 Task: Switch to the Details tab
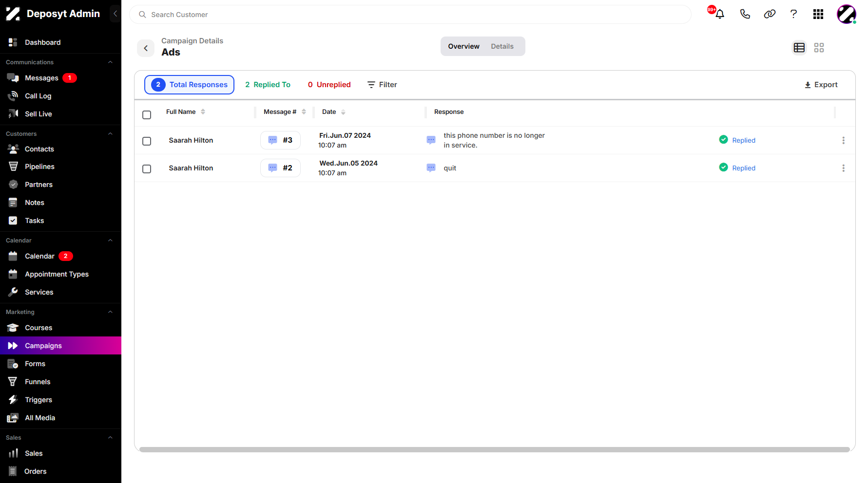[x=502, y=46]
